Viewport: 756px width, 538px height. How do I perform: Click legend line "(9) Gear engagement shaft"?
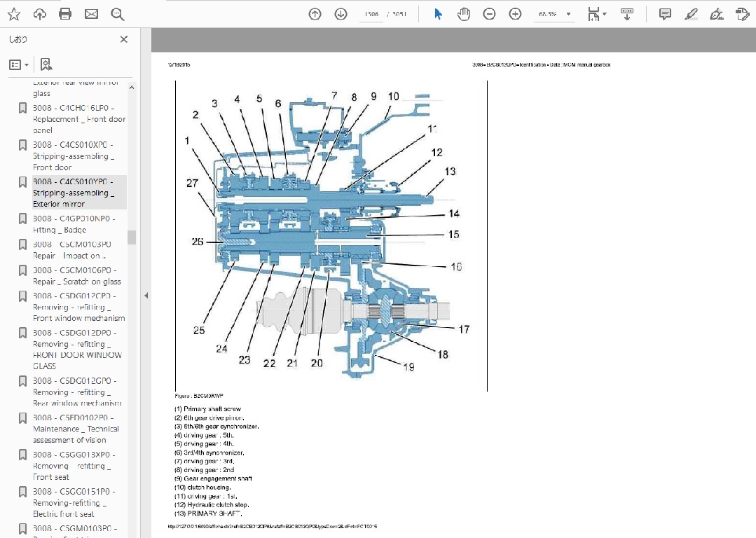[x=213, y=478]
